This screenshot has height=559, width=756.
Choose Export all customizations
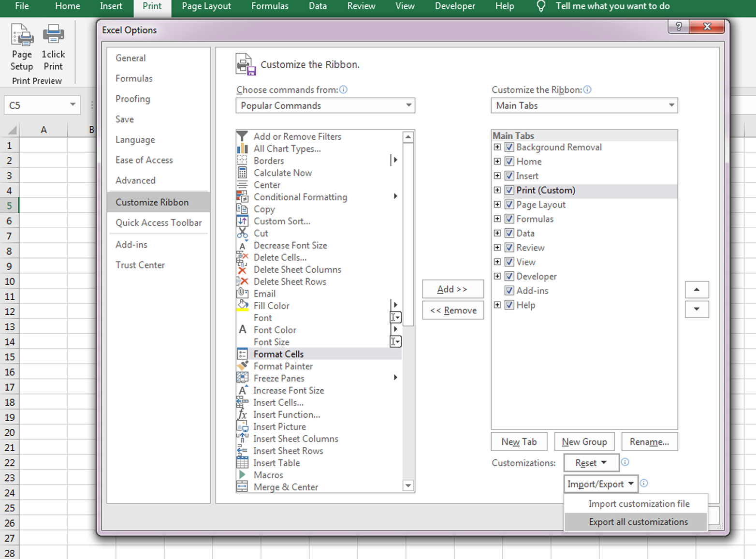(x=636, y=522)
